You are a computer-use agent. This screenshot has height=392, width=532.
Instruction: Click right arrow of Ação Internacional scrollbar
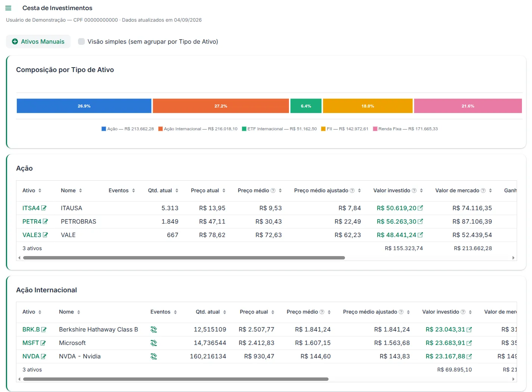(513, 379)
